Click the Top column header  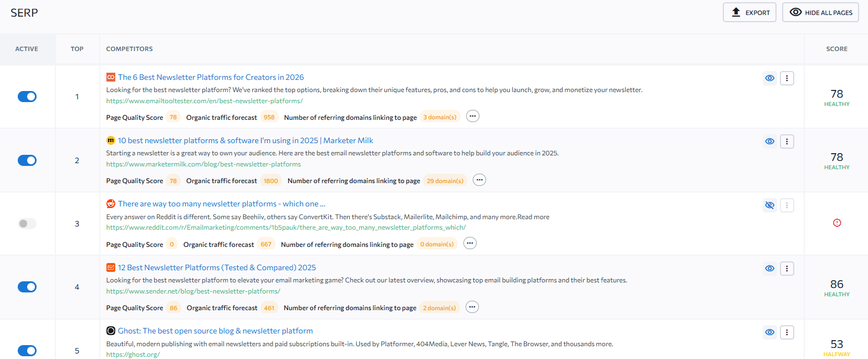tap(77, 49)
